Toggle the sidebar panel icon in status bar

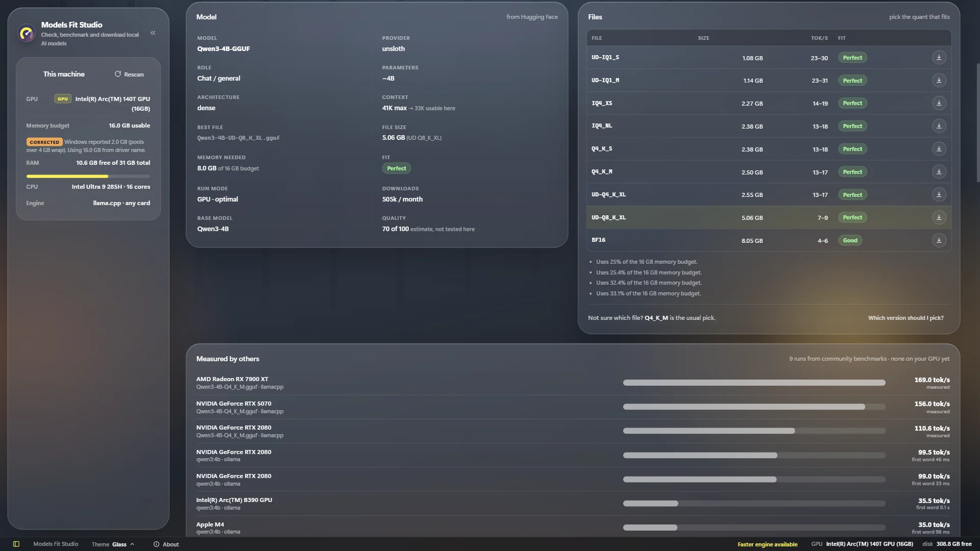pos(16,544)
